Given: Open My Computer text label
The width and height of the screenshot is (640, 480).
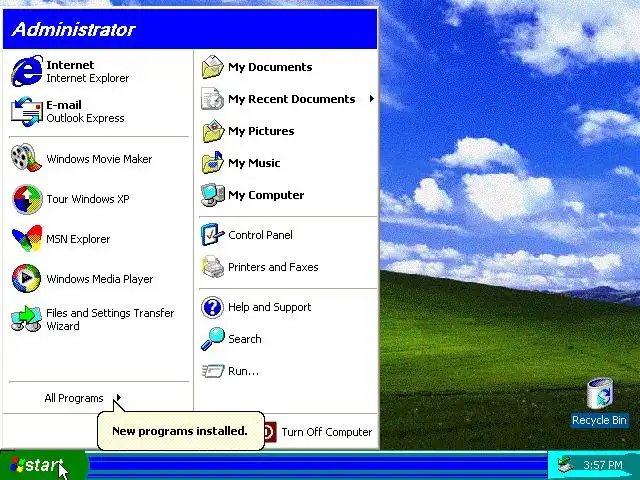Looking at the screenshot, I should (266, 195).
